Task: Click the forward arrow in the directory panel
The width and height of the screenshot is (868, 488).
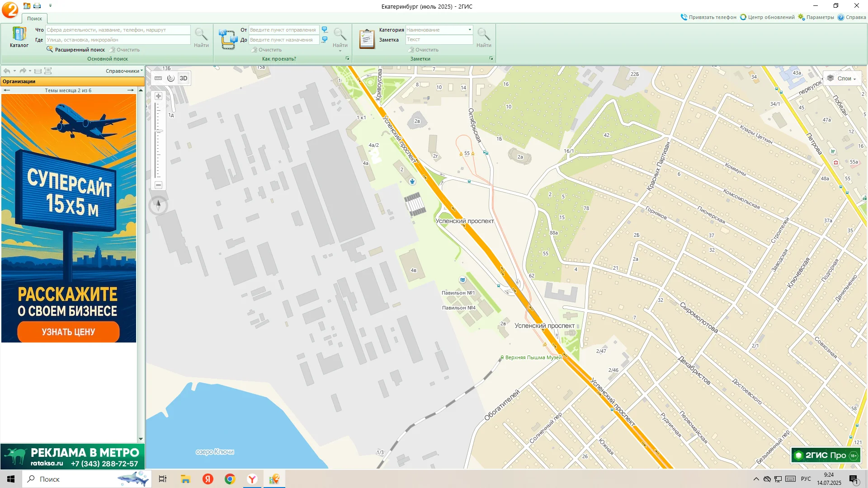Action: [x=23, y=71]
